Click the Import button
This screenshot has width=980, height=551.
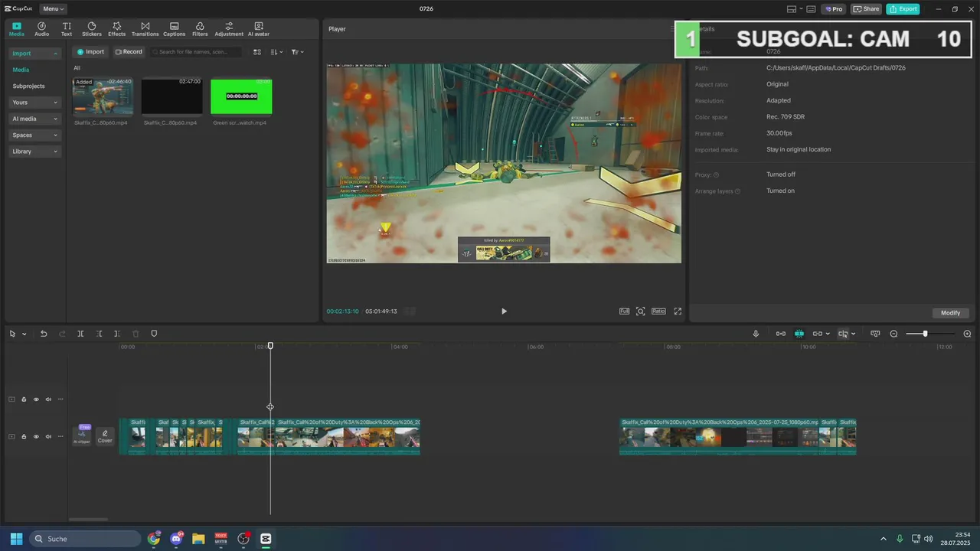(90, 52)
